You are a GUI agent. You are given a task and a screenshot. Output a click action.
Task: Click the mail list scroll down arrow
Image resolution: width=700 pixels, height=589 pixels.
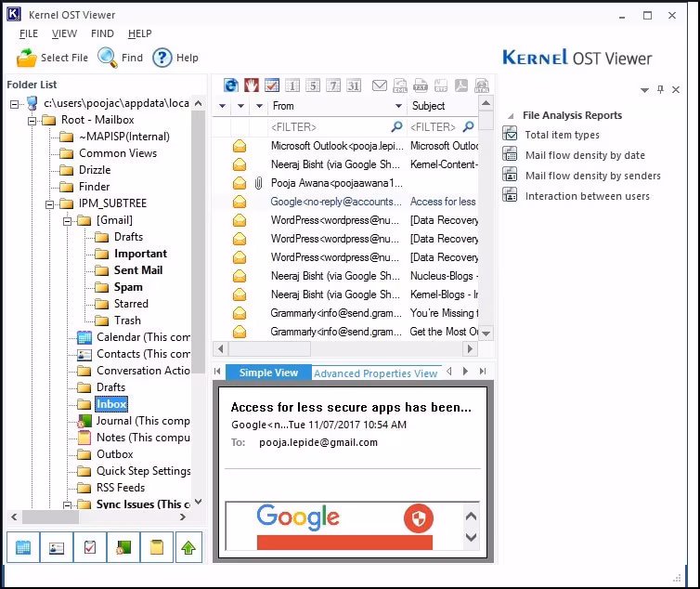pyautogui.click(x=486, y=334)
